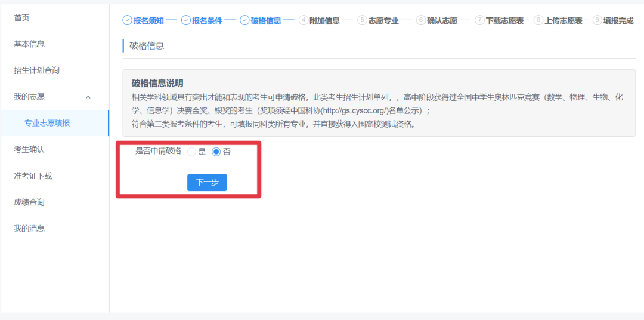Go to 基本信息 in sidebar
Viewport: 644px width, 320px height.
point(29,44)
